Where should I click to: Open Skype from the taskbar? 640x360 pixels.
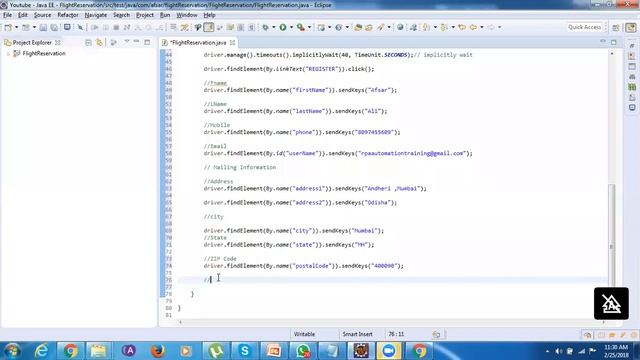tap(244, 351)
